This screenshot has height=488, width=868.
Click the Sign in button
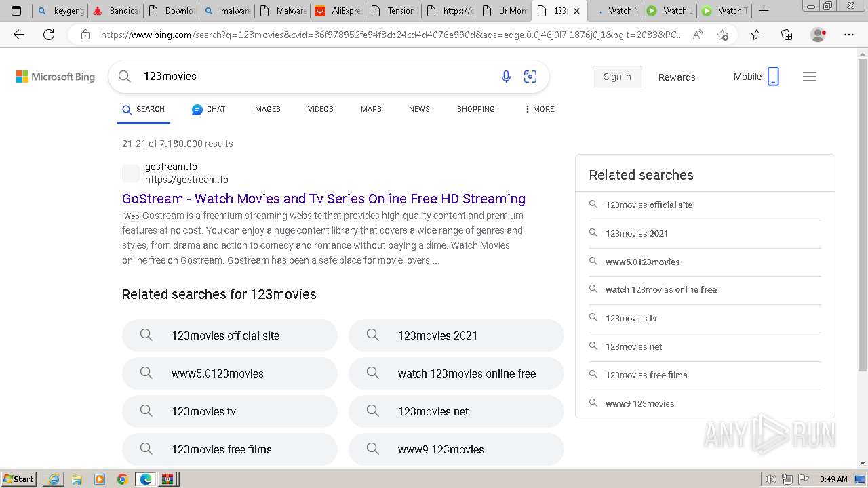point(617,77)
